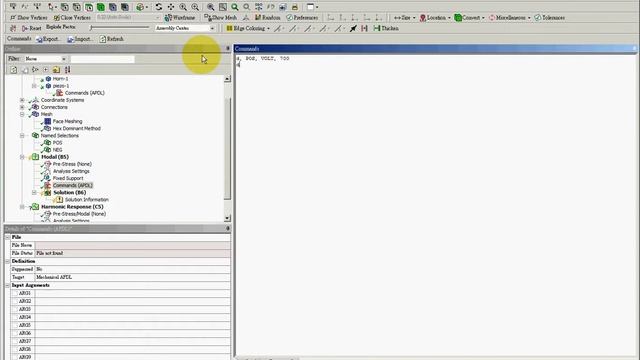Click the Reset explode view button

coord(31,28)
